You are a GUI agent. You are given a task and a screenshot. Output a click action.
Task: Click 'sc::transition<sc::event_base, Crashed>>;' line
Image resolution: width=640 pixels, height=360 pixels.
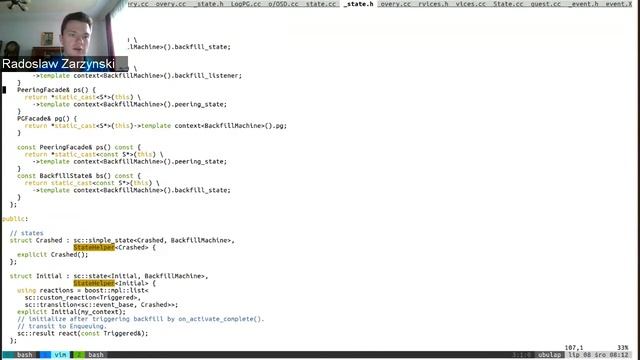101,305
